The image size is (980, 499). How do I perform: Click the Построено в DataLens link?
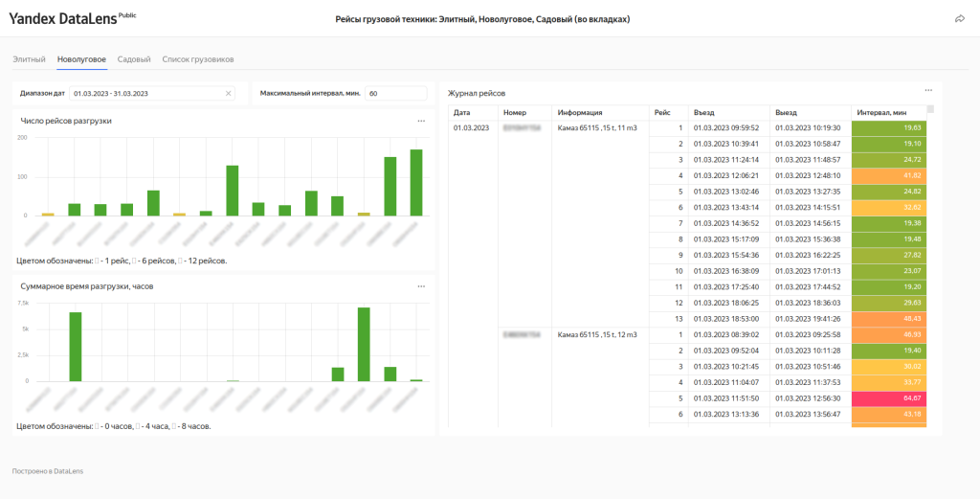[x=47, y=471]
